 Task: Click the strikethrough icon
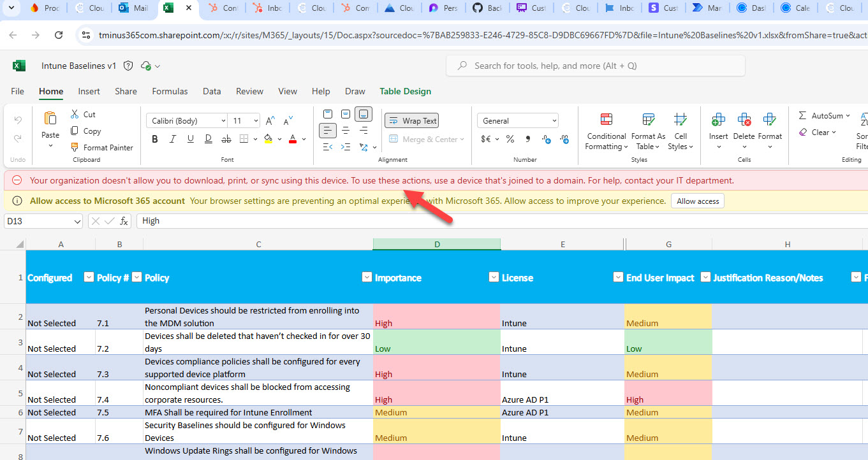tap(226, 139)
